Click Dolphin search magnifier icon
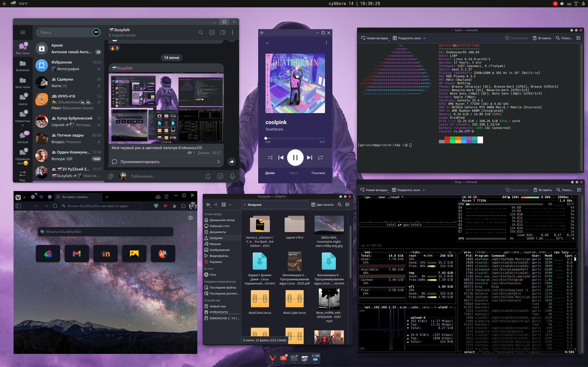This screenshot has width=588, height=367. pyautogui.click(x=339, y=205)
